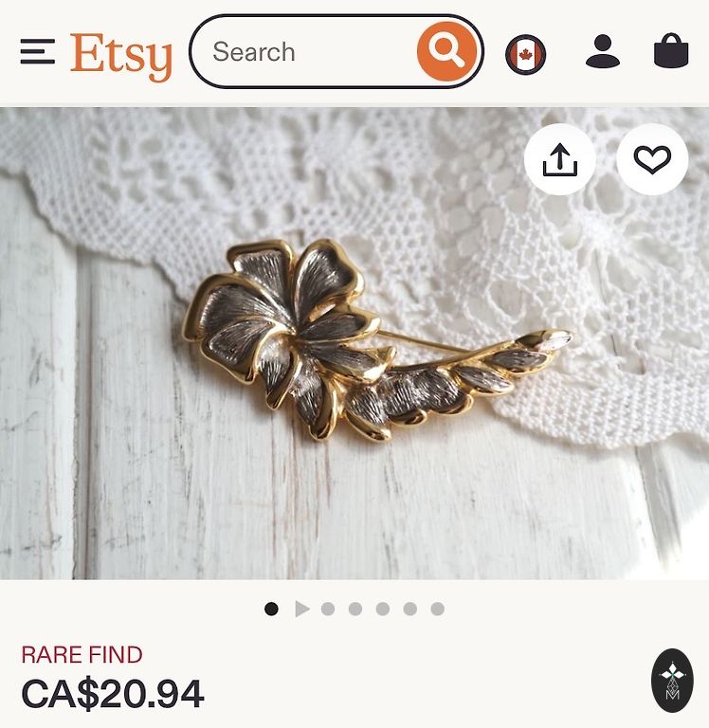Jump to the fifth carousel dot
Screen dimensions: 709x728
point(383,609)
